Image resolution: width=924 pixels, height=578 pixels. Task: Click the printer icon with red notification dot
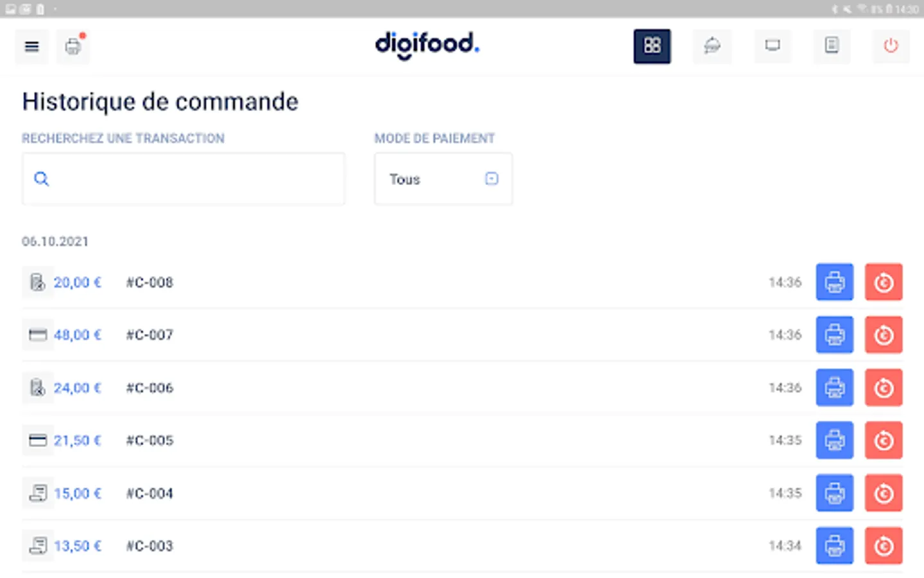[x=73, y=46]
